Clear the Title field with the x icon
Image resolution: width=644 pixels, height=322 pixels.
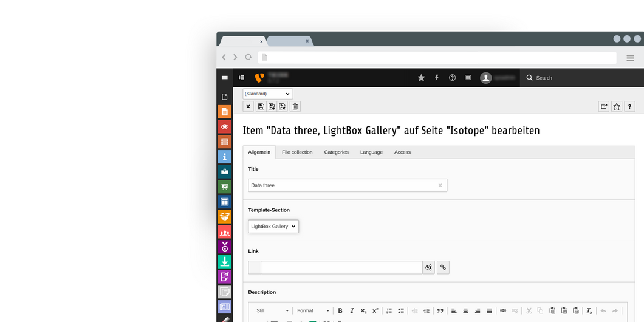point(440,185)
